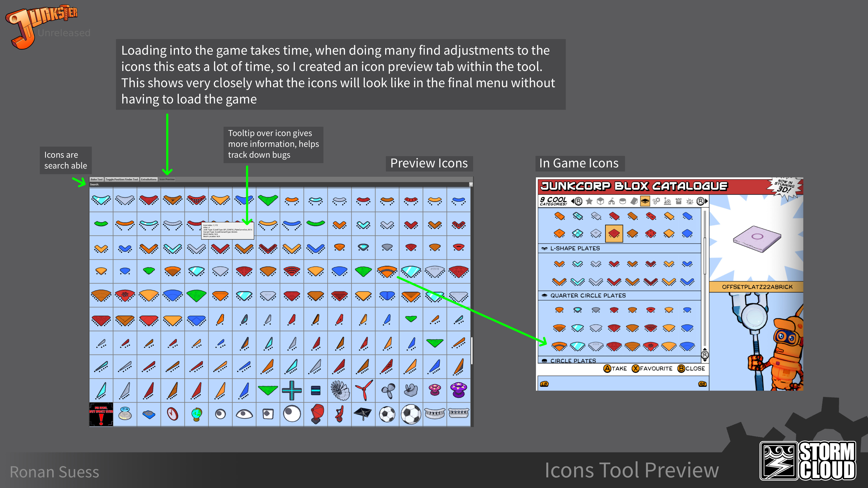
Task: Switch to the Bake Tool tab
Action: click(97, 180)
